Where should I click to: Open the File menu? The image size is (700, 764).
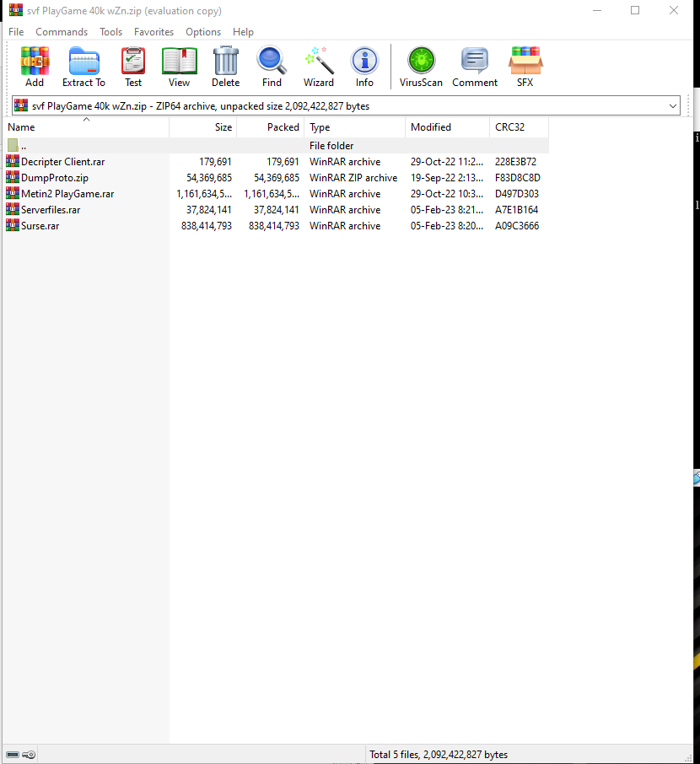pyautogui.click(x=16, y=32)
